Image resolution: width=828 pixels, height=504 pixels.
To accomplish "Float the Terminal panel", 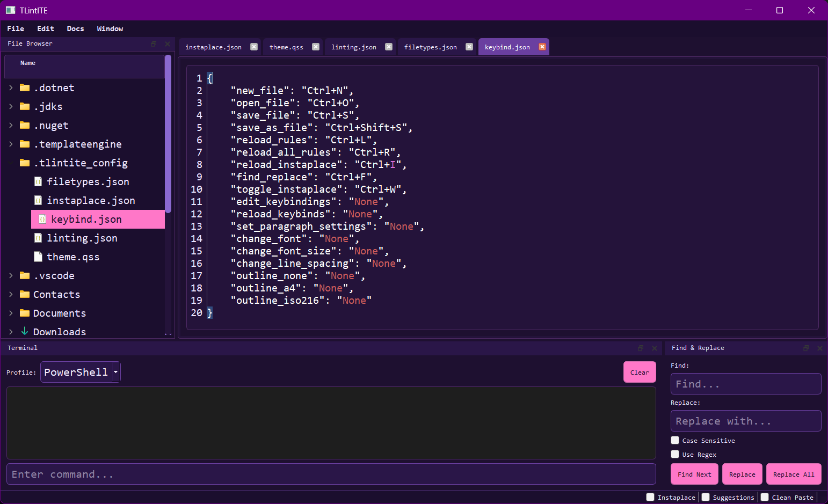I will (x=640, y=348).
